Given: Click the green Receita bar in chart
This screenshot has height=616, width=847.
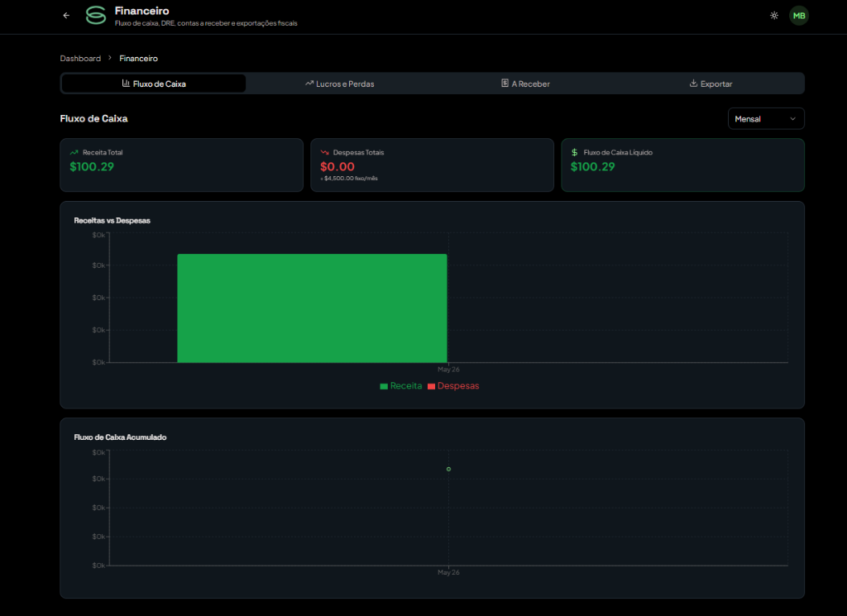Looking at the screenshot, I should pos(312,308).
